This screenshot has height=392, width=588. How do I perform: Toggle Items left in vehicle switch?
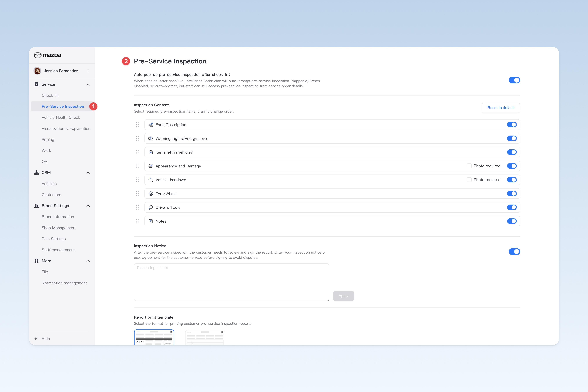[x=512, y=152]
